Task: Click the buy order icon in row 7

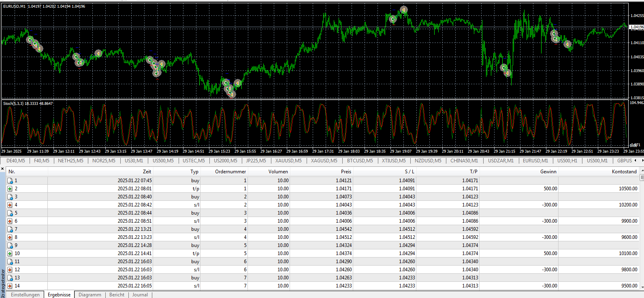Action: 10,229
